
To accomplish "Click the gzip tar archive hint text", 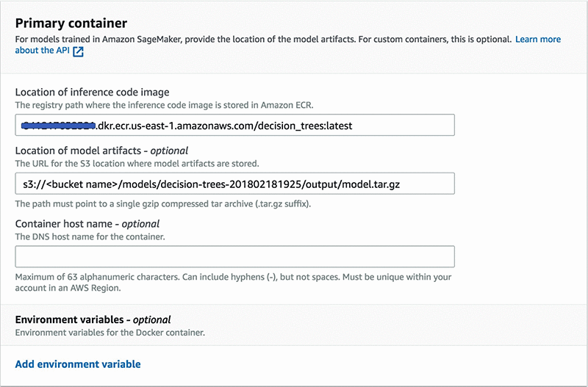I will tap(162, 203).
